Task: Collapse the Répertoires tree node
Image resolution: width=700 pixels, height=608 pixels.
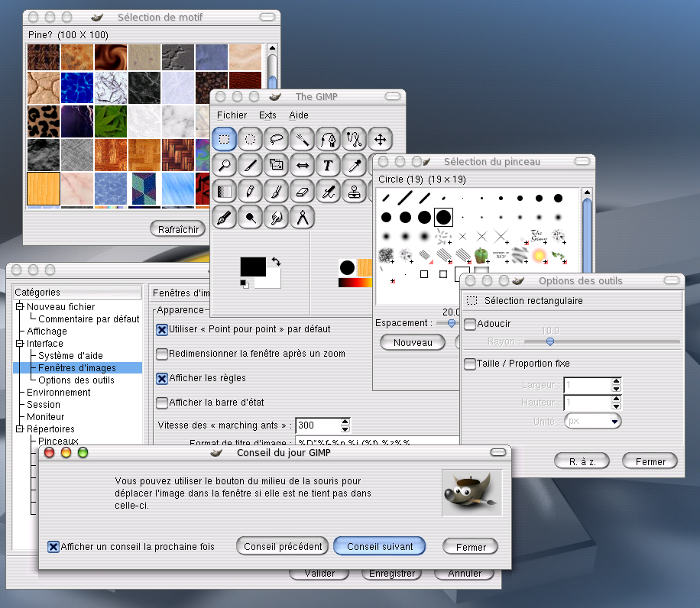Action: [19, 429]
